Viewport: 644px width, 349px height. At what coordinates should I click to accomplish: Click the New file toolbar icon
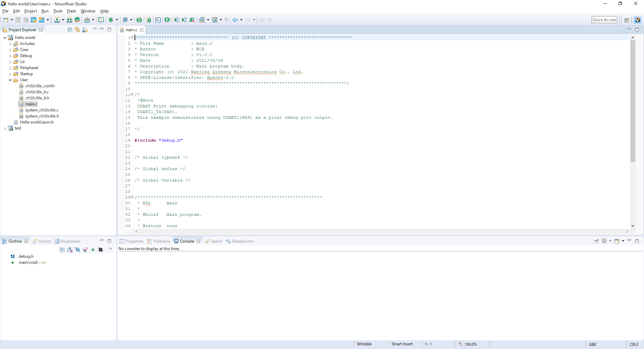(x=6, y=20)
